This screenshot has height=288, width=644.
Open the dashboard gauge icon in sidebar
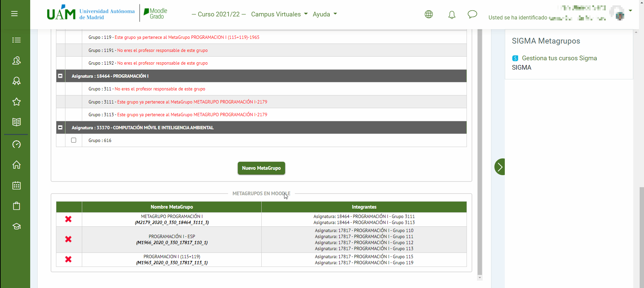point(16,144)
